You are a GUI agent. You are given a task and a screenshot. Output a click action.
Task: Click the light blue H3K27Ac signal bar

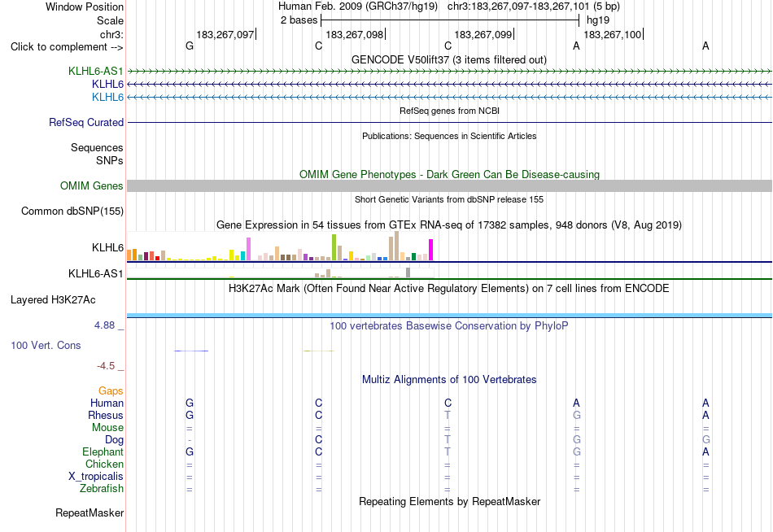pos(449,315)
